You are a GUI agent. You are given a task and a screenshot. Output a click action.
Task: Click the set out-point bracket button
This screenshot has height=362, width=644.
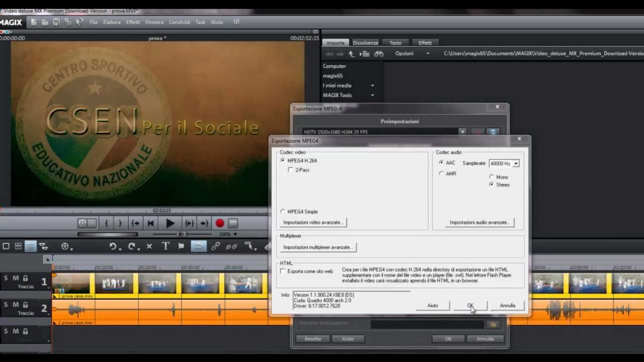click(x=120, y=223)
